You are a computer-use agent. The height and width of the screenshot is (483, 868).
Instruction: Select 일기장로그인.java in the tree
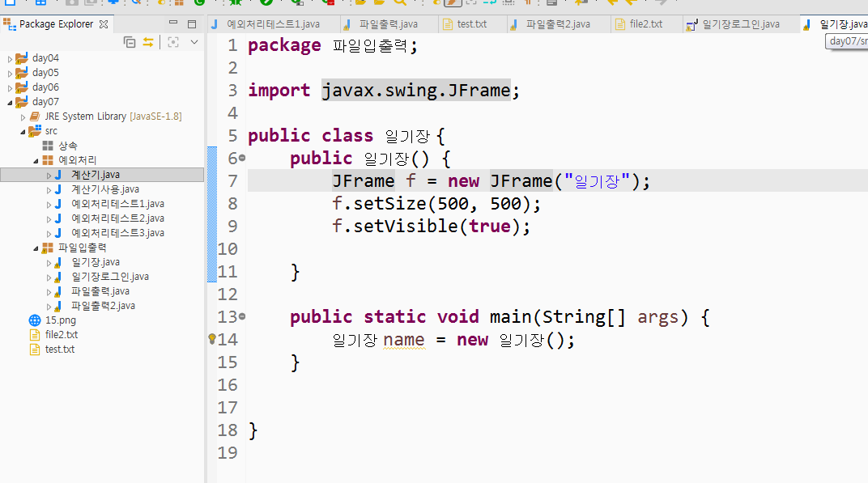pos(110,277)
